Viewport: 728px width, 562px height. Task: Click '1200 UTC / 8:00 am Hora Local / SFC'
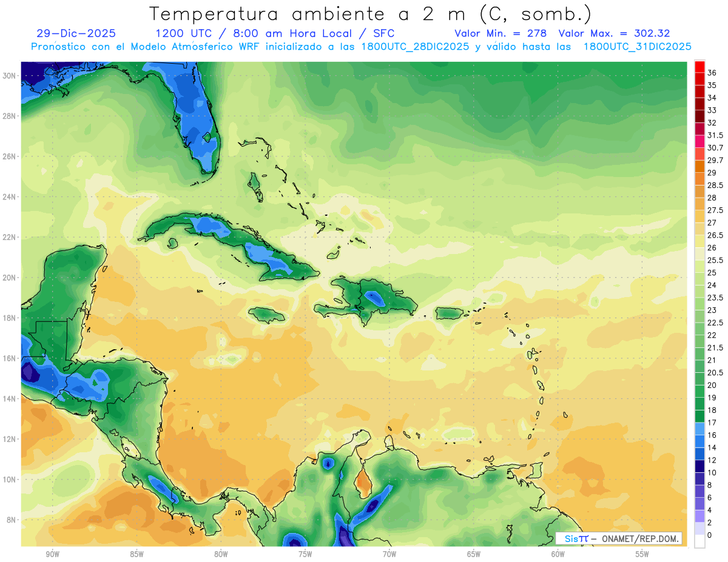(x=275, y=34)
